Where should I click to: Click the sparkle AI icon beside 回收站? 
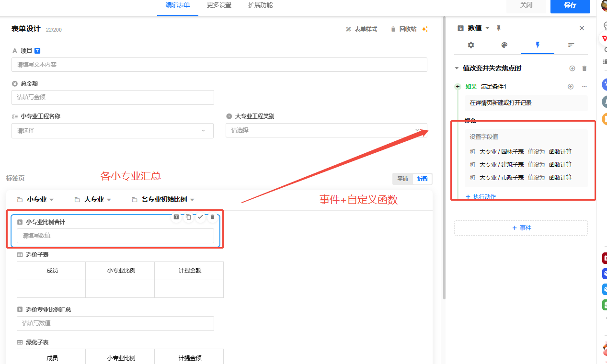tap(424, 29)
